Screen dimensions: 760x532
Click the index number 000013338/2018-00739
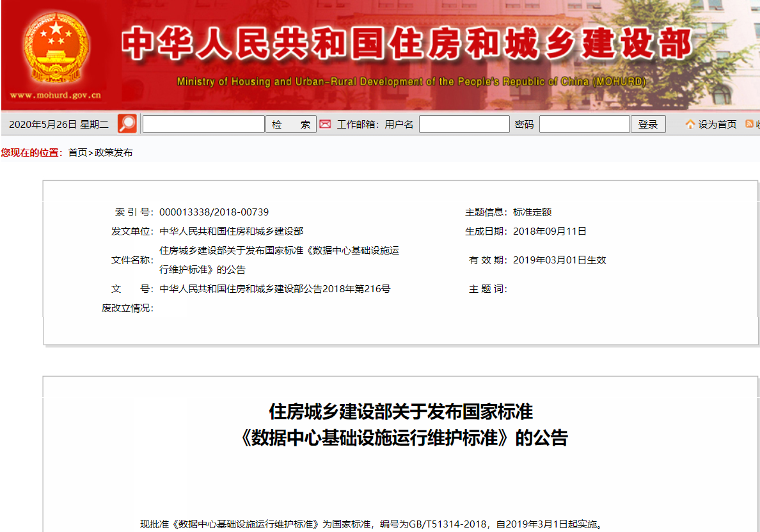pos(214,212)
